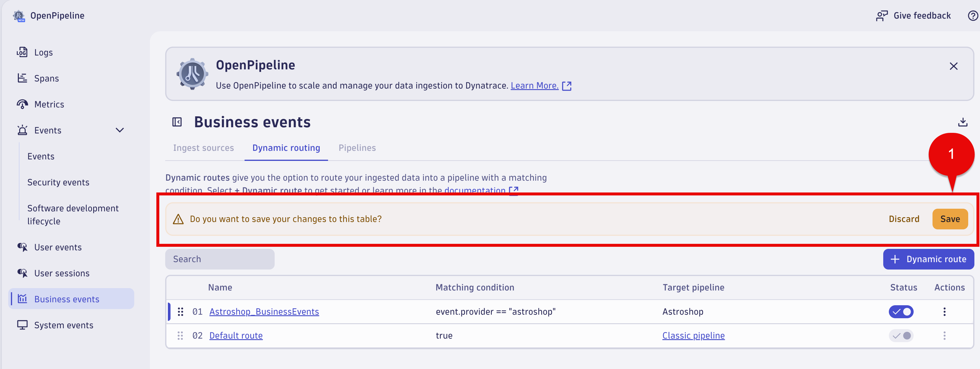Click the Matching condition column header

474,287
